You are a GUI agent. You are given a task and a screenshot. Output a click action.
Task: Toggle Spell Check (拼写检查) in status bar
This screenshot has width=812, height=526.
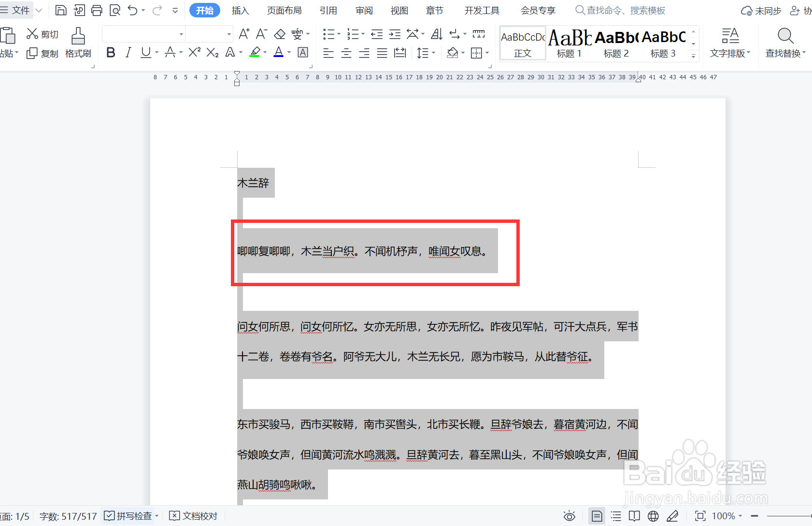[128, 516]
